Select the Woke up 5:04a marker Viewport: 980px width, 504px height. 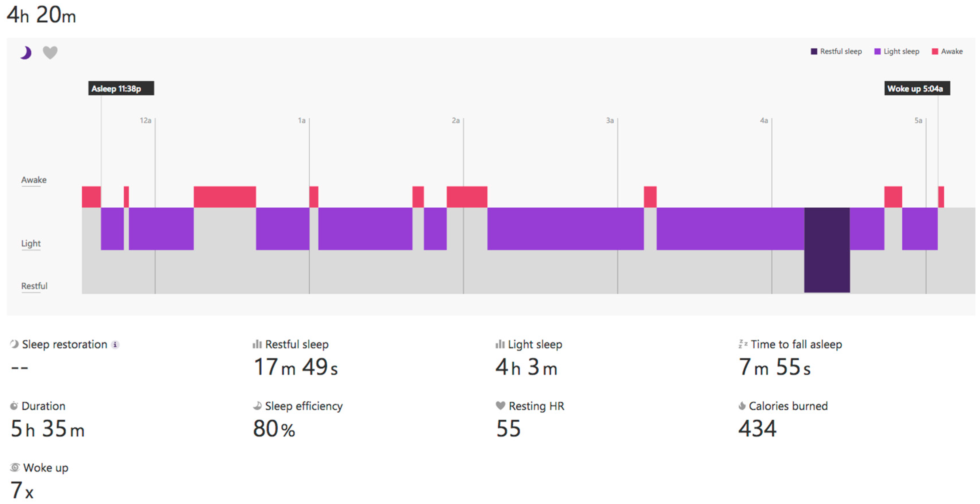[917, 88]
